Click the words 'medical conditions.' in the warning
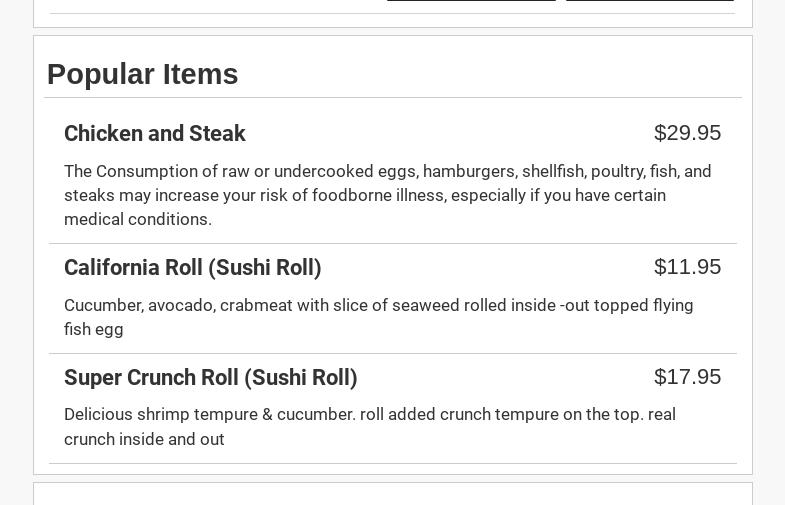Screen dimensions: 785x505 click(x=138, y=219)
